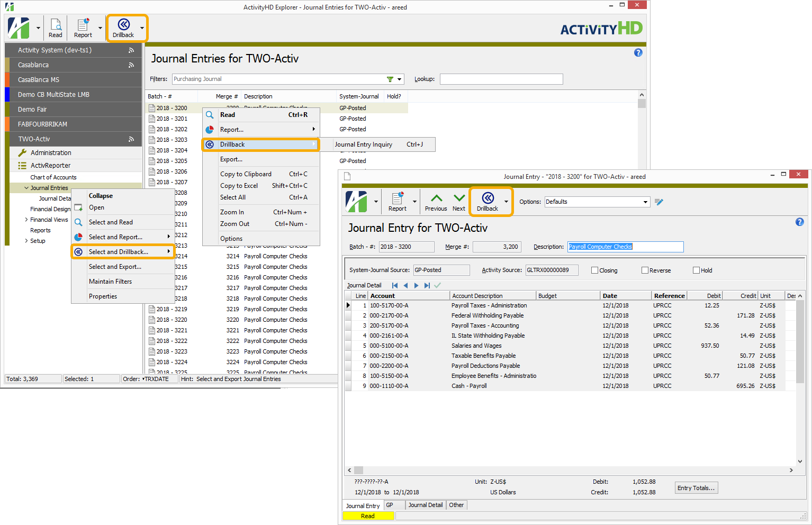This screenshot has height=525, width=812.
Task: Choose Select and Read menu item
Action: pyautogui.click(x=123, y=222)
